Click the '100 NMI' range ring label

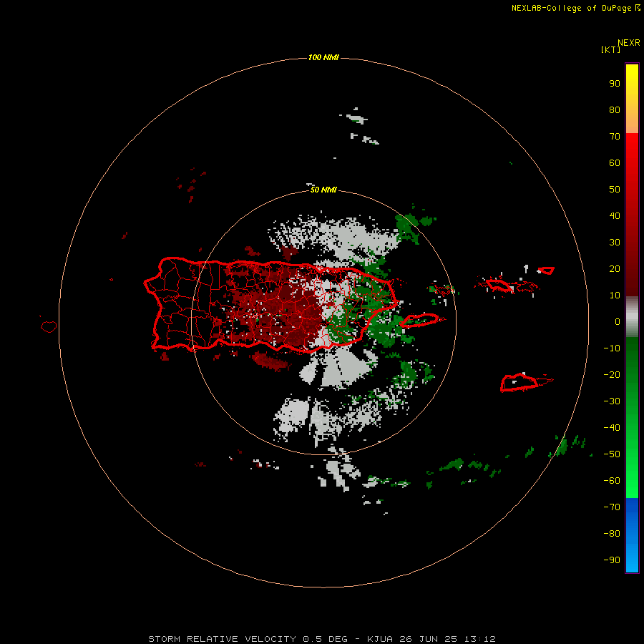click(323, 57)
